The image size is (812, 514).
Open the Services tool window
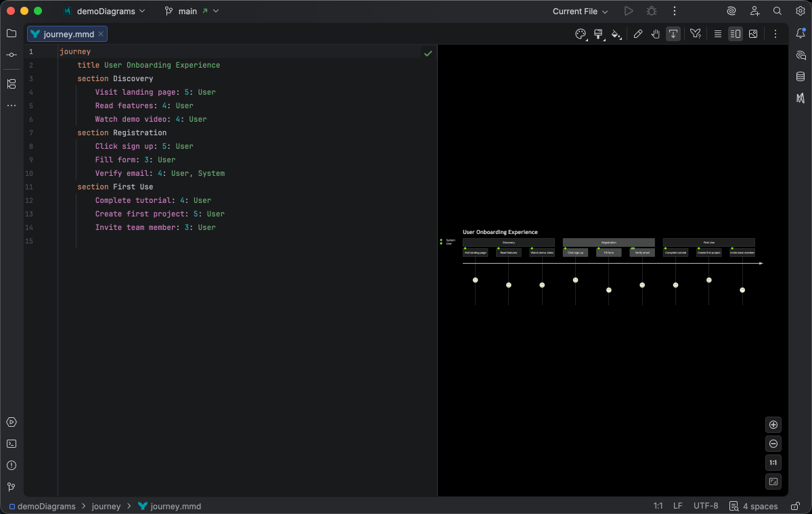coord(12,422)
